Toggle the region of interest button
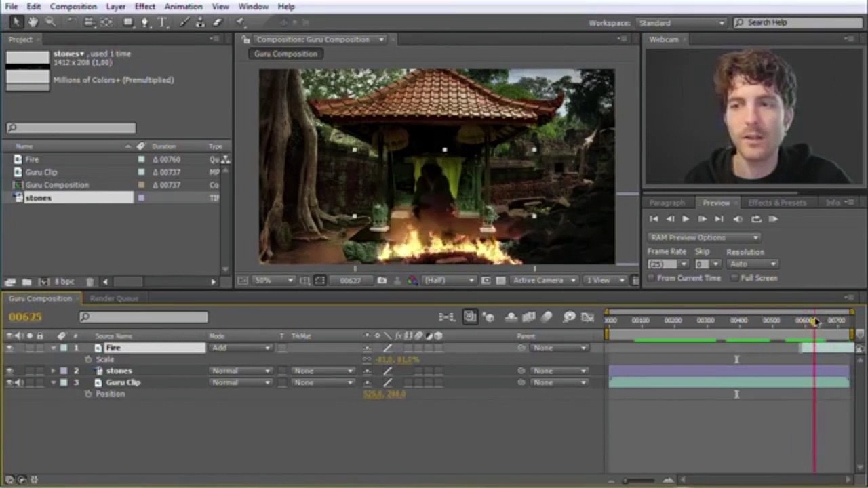The image size is (868, 488). [x=486, y=280]
